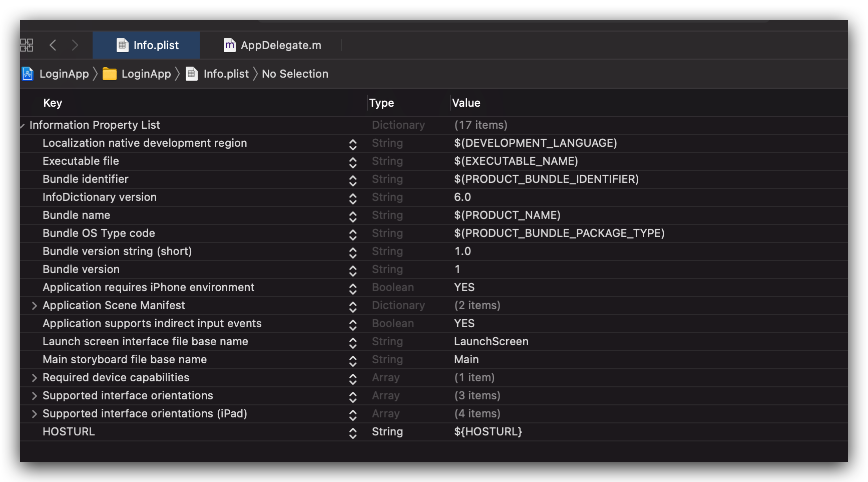The image size is (868, 482).
Task: Open key stepper for Application requires iPhone environment
Action: click(x=353, y=289)
